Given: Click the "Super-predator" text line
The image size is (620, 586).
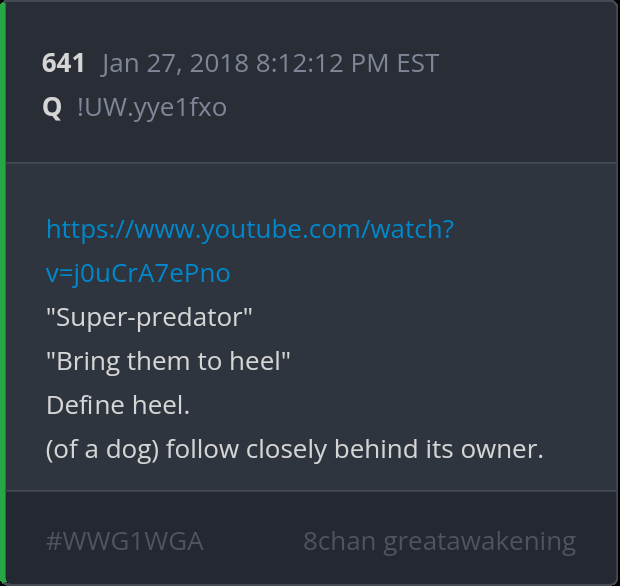Looking at the screenshot, I should click(x=149, y=318).
